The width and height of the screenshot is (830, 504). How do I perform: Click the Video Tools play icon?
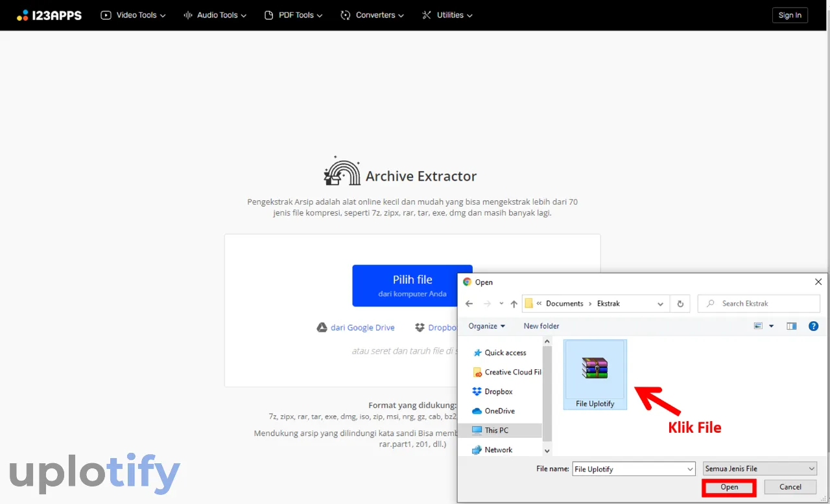(106, 15)
